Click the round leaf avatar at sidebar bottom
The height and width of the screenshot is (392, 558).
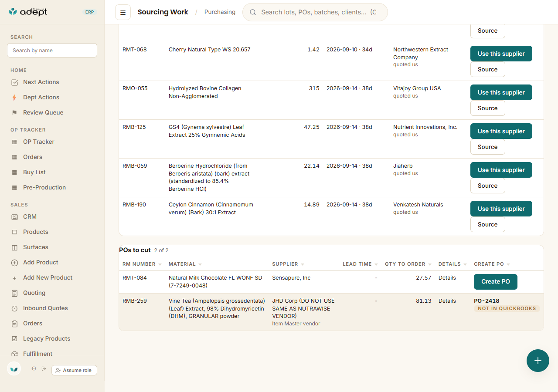14,368
